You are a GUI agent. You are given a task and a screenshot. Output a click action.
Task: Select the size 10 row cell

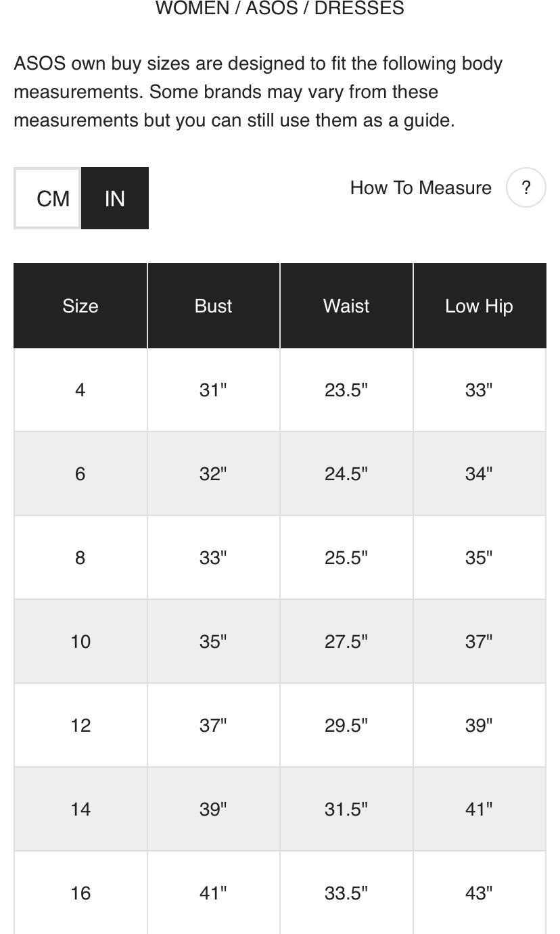(80, 642)
